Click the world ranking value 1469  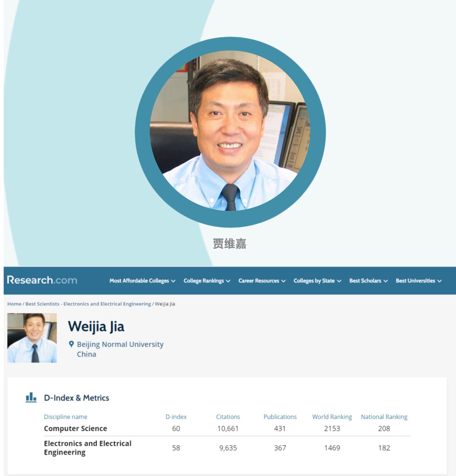coord(332,448)
